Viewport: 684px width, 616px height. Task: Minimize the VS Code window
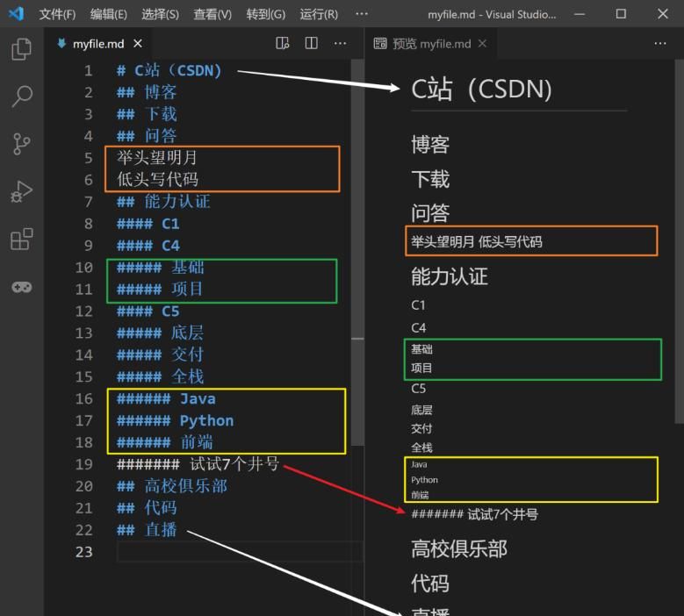tap(580, 14)
